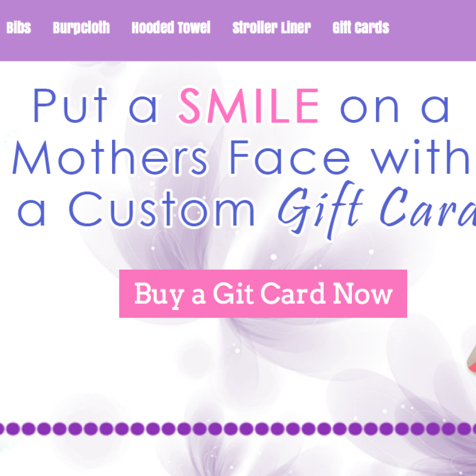This screenshot has height=476, width=476.
Task: Click the cursive Card word at right edge
Action: point(428,207)
